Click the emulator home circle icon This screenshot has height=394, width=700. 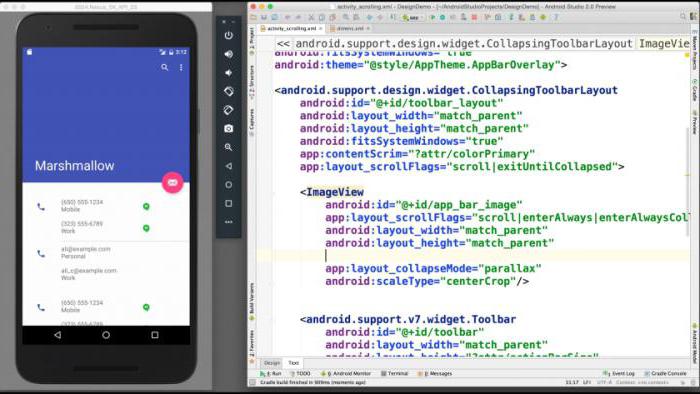point(229,185)
